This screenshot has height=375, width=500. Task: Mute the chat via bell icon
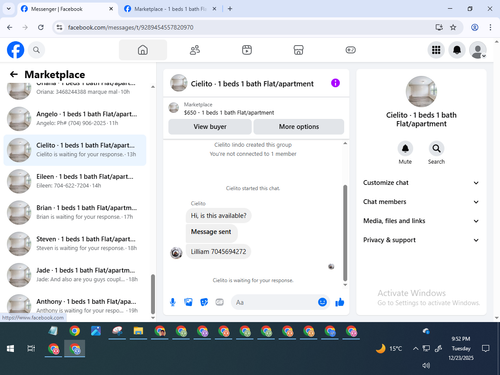(x=405, y=148)
